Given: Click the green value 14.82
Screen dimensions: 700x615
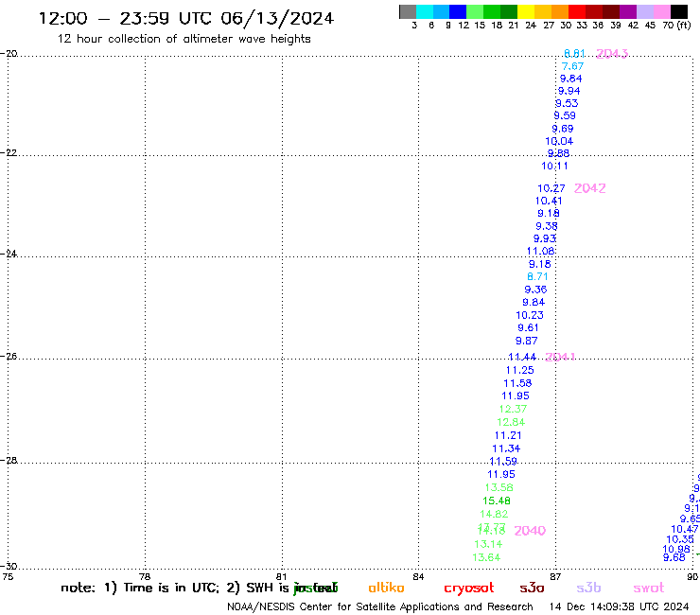Looking at the screenshot, I should click(494, 514).
